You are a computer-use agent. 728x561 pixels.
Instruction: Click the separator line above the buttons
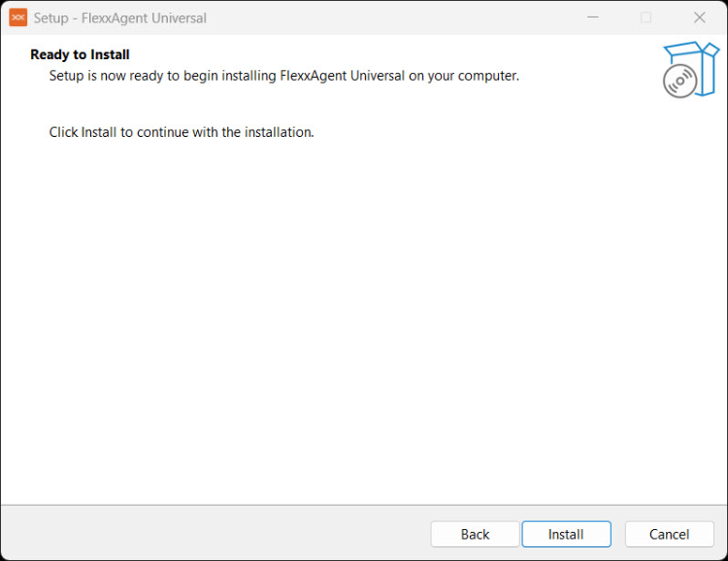[364, 505]
